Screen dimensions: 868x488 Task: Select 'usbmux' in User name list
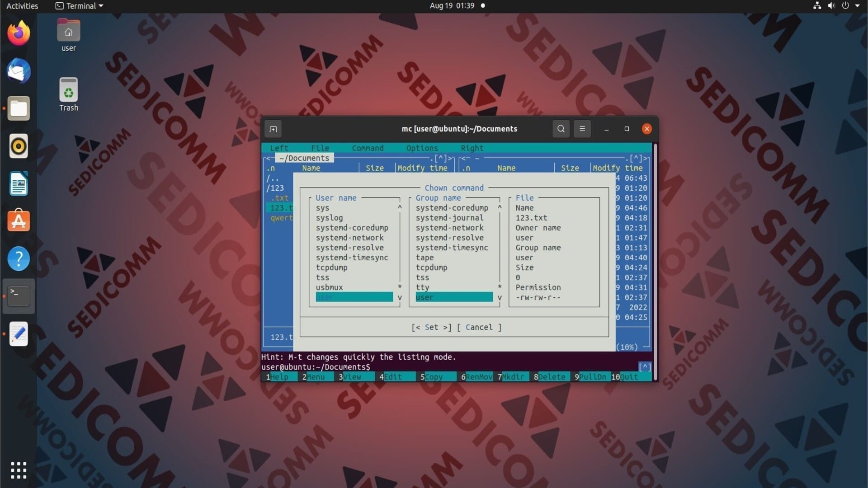click(329, 287)
